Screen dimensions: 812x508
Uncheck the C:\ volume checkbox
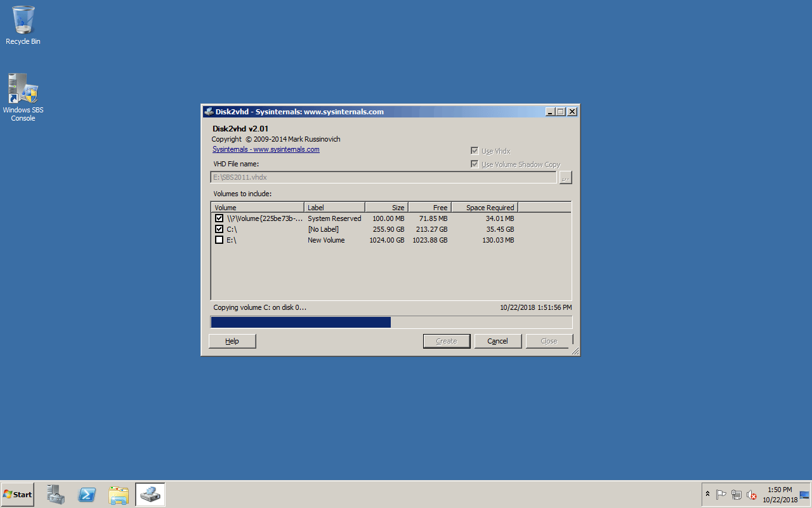tap(219, 229)
